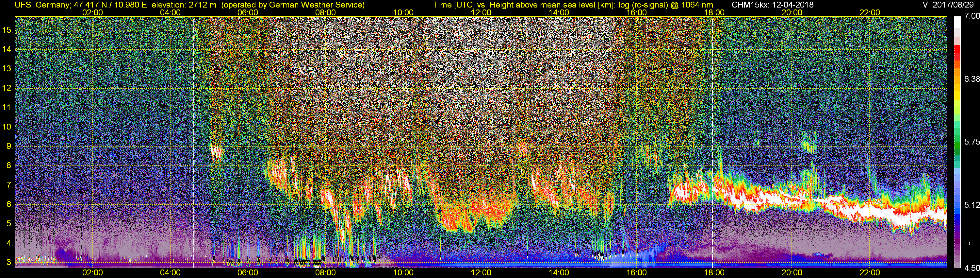
Task: Click colorbar value 6.38
Action: [x=972, y=79]
